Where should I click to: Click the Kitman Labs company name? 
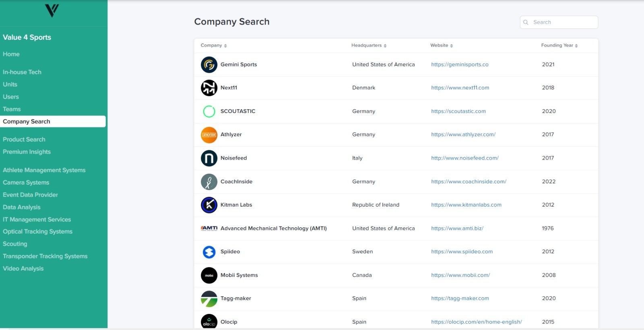[236, 205]
